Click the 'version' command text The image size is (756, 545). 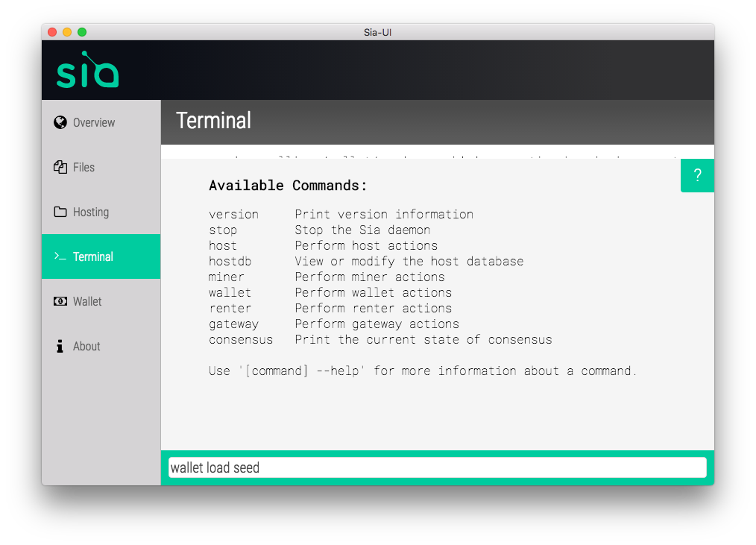click(234, 214)
